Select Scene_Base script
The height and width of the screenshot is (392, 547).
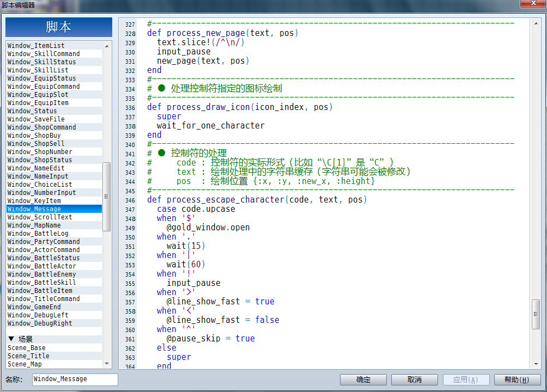click(x=54, y=348)
